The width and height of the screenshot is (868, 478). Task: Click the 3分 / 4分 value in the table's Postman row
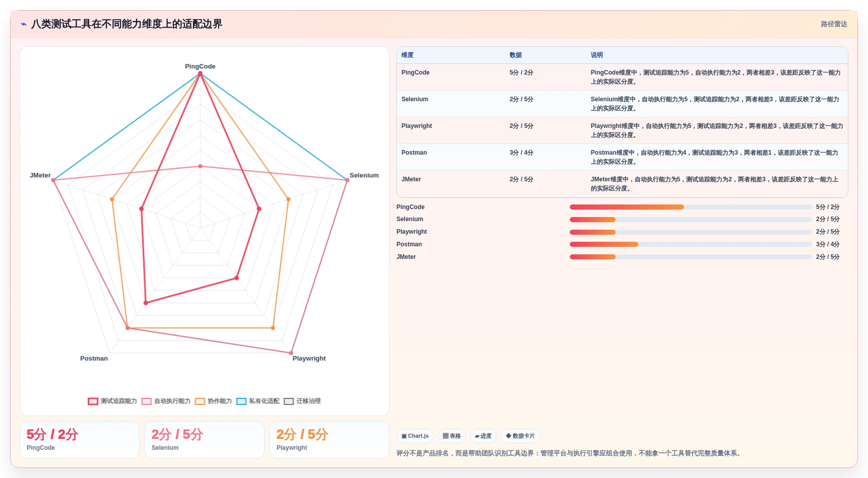521,153
